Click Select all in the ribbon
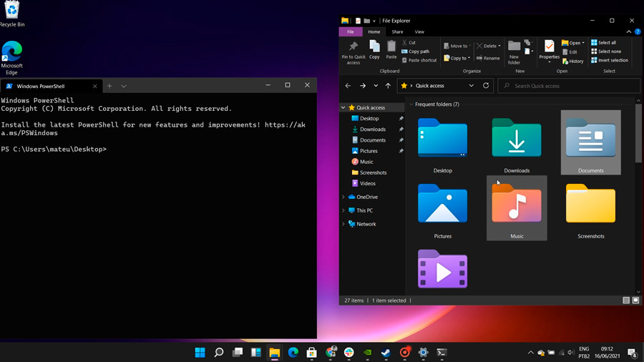 tap(603, 43)
